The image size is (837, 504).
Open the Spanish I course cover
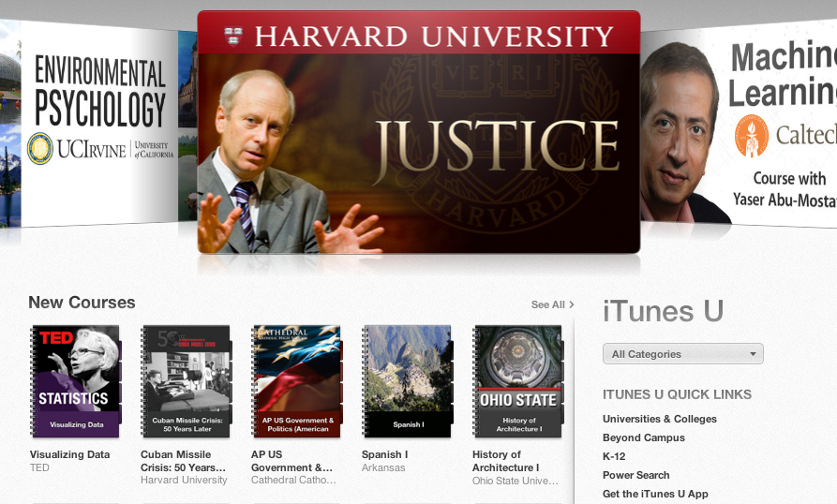(x=408, y=381)
